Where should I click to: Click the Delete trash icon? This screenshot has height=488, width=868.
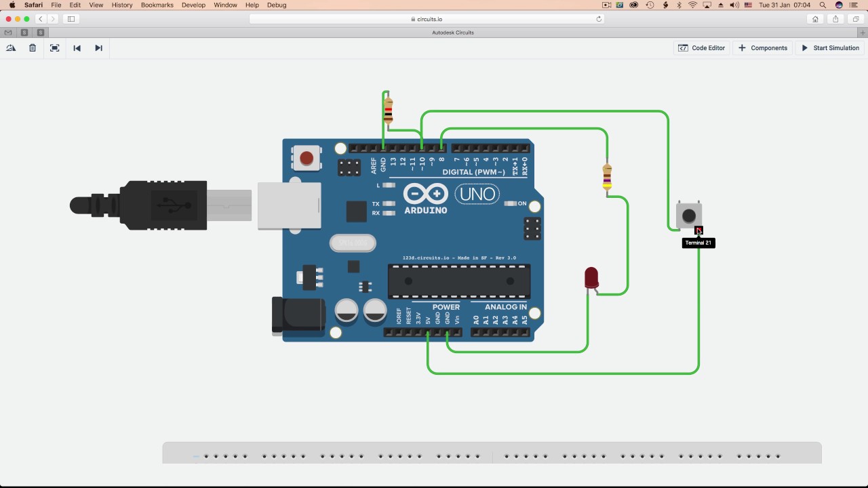[x=33, y=48]
